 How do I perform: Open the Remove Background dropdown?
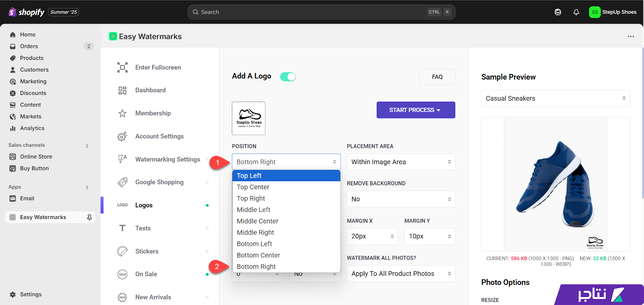[x=401, y=199]
